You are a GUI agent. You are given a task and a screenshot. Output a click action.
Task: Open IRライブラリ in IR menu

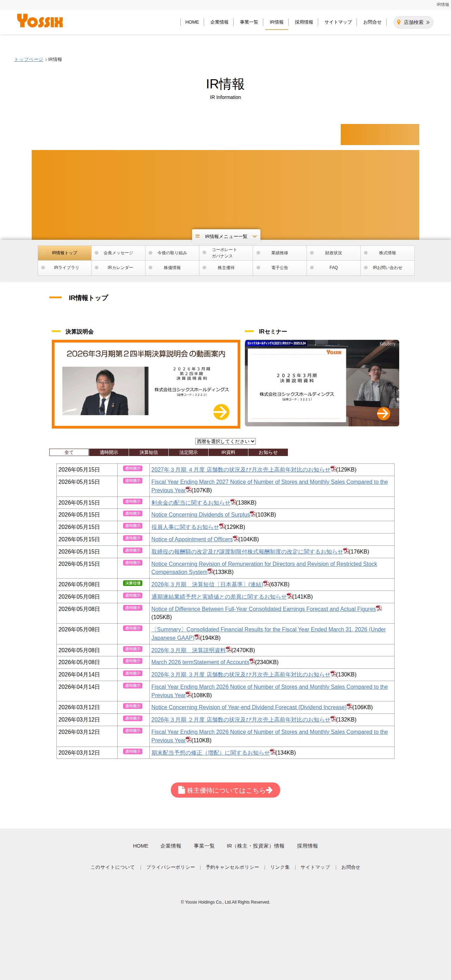tap(65, 268)
